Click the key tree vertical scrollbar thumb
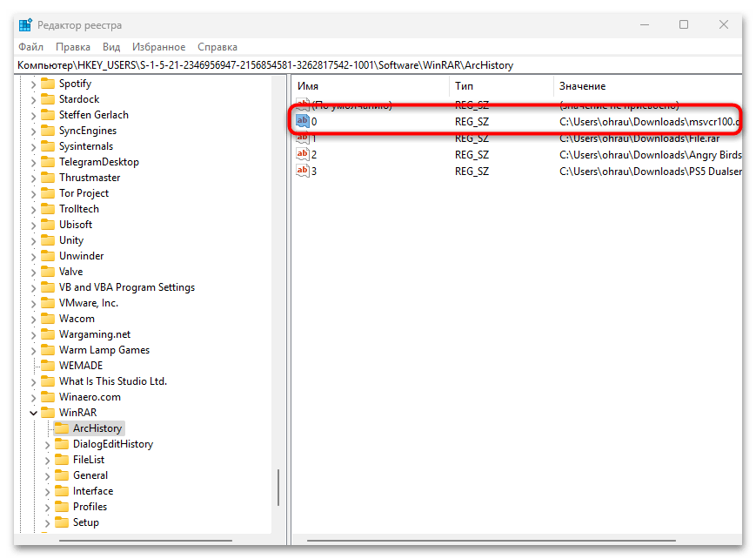Viewport: 756px width, 559px height. click(x=278, y=488)
